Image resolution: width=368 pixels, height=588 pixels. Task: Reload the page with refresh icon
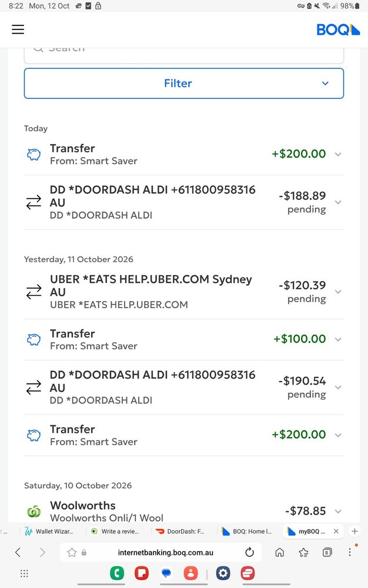pyautogui.click(x=249, y=552)
